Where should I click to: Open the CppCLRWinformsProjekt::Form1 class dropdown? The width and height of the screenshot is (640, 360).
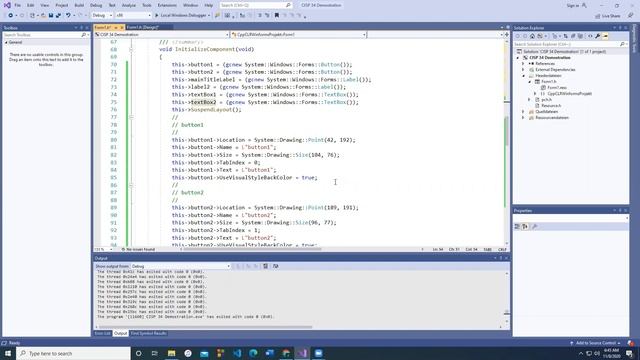point(298,35)
